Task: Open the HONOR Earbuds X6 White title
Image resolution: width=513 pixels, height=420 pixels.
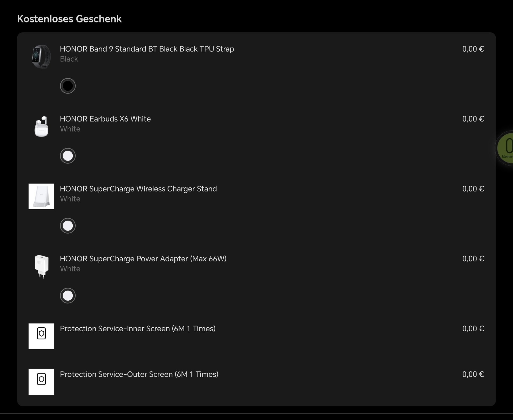Action: [105, 119]
